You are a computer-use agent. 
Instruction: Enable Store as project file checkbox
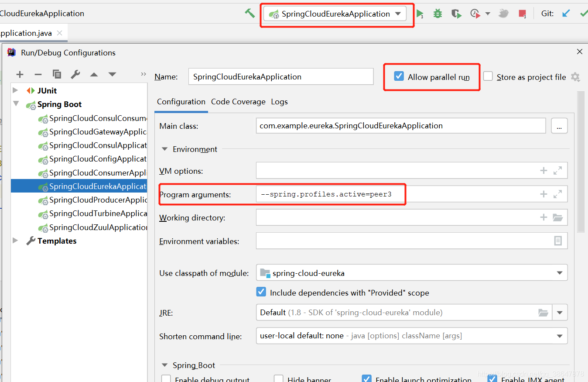click(x=488, y=76)
